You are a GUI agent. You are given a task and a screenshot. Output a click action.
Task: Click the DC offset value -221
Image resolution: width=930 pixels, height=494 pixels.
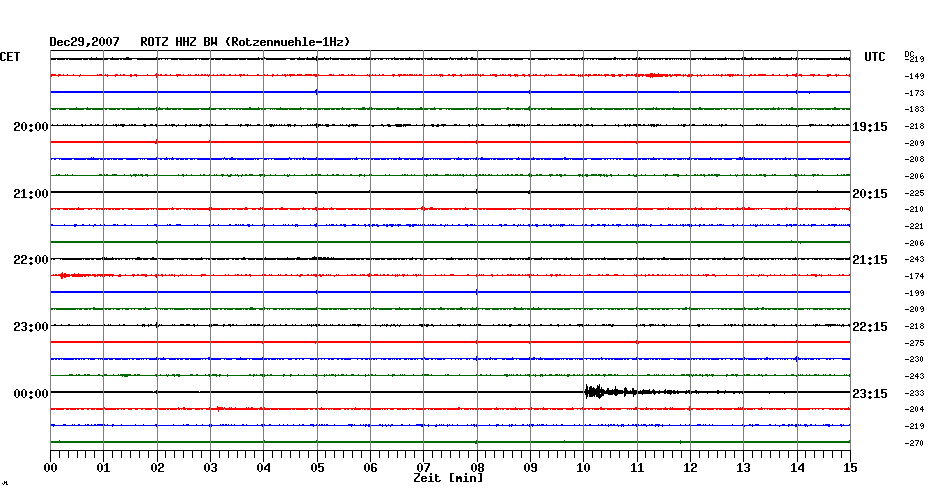click(915, 227)
